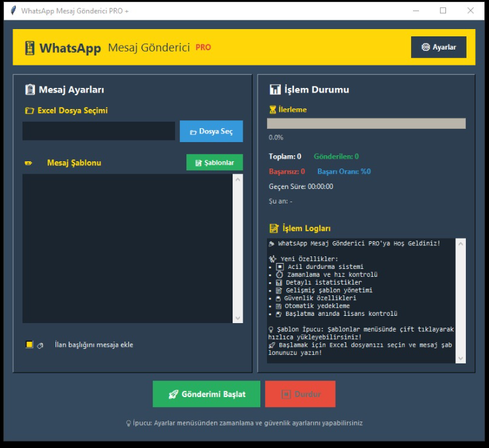Viewport: 489px width, 448px height.
Task: Click the phone icon beside WhatsApp title
Action: (30, 48)
